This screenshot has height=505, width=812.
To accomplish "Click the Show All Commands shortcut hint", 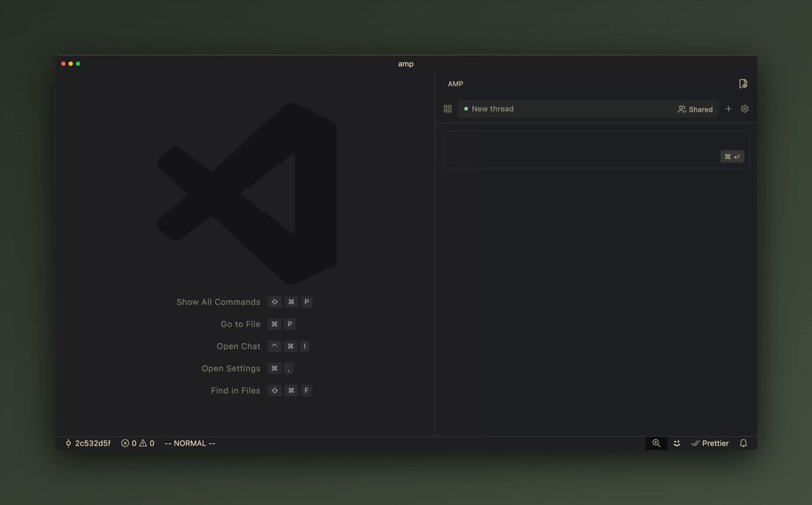I will pos(244,302).
